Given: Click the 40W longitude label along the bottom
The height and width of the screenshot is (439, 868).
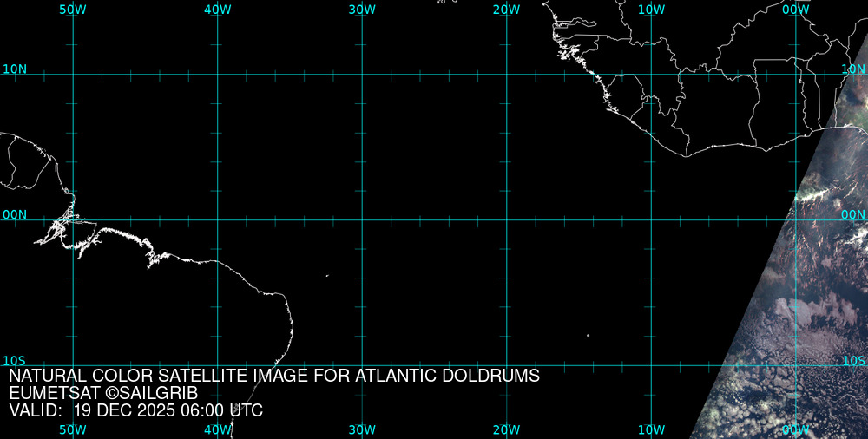Looking at the screenshot, I should click(x=217, y=429).
